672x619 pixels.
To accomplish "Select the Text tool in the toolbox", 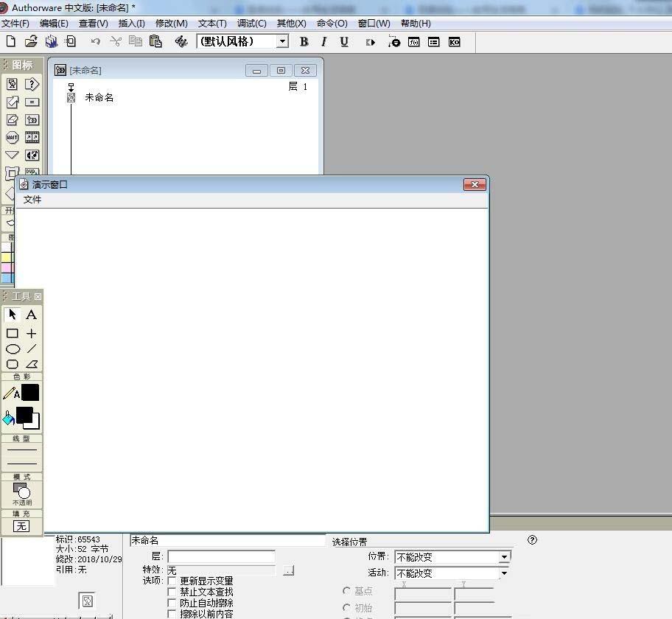I will (31, 315).
